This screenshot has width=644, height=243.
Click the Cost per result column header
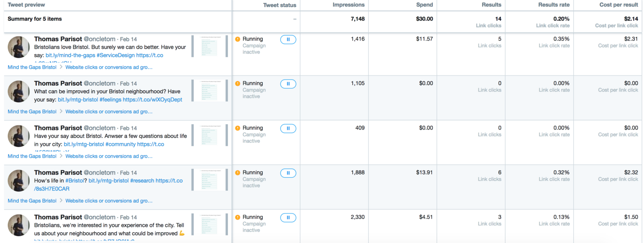pyautogui.click(x=618, y=5)
